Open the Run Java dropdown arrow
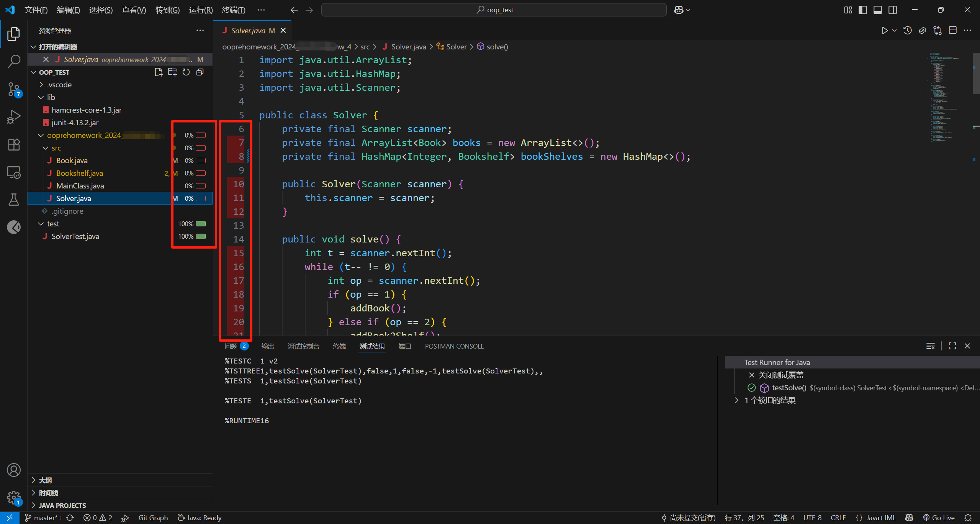 tap(894, 31)
